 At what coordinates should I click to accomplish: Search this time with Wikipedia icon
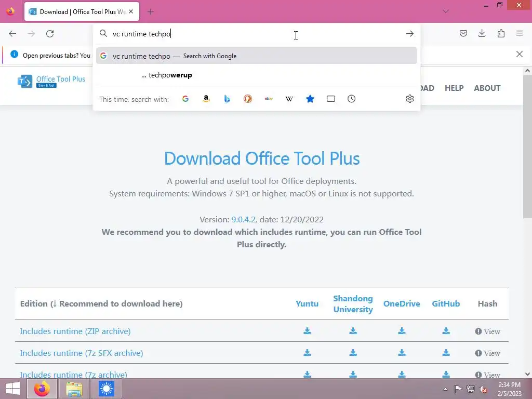tap(289, 99)
